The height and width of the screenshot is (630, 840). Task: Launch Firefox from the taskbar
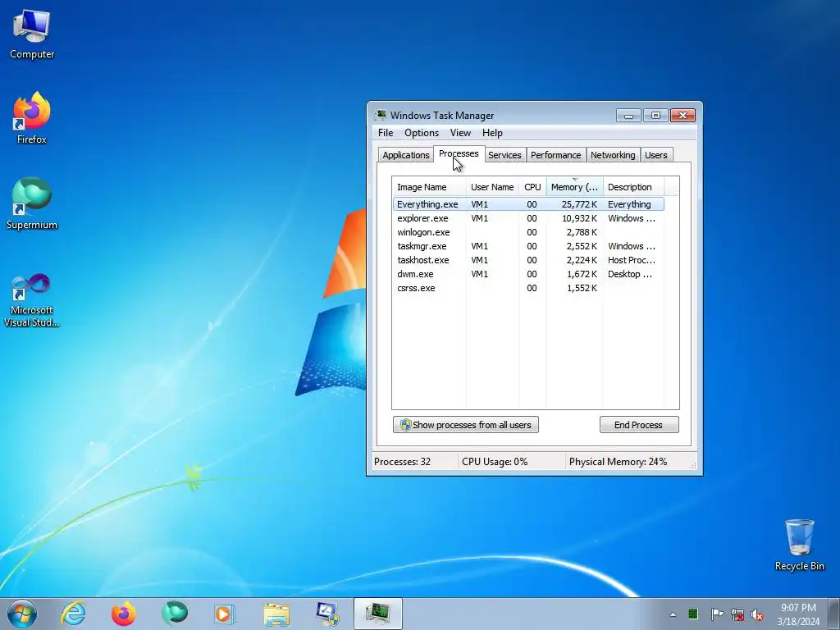coord(124,614)
